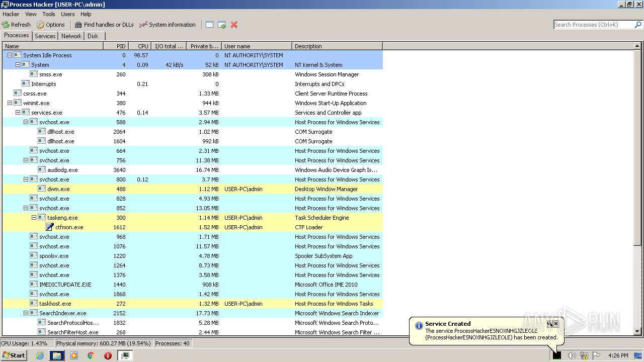Click the vertical scrollbar up arrow
Image resolution: width=644 pixels, height=362 pixels.
click(x=638, y=46)
